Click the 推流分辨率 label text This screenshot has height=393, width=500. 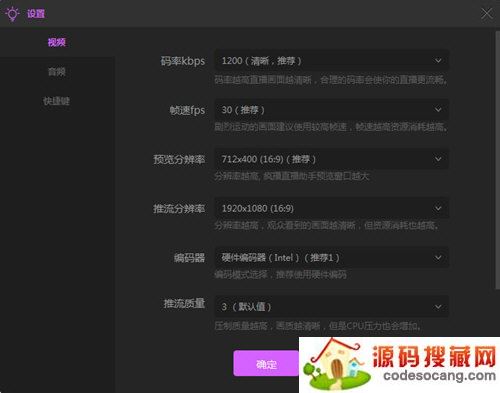(179, 209)
